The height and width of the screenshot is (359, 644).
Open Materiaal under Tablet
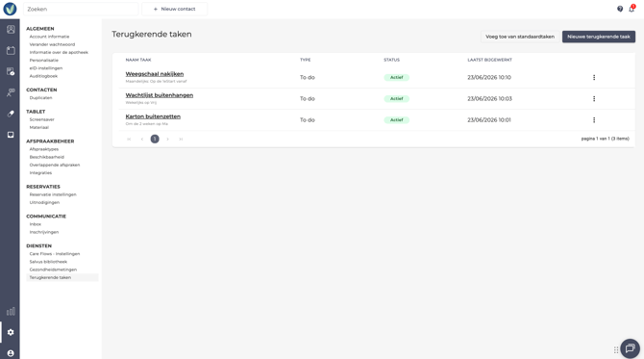click(x=39, y=127)
